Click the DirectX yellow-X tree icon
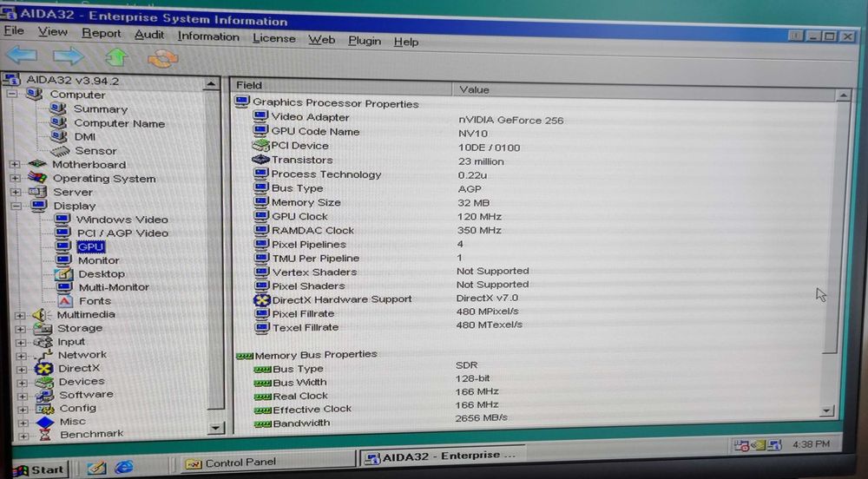The width and height of the screenshot is (868, 479). [43, 369]
